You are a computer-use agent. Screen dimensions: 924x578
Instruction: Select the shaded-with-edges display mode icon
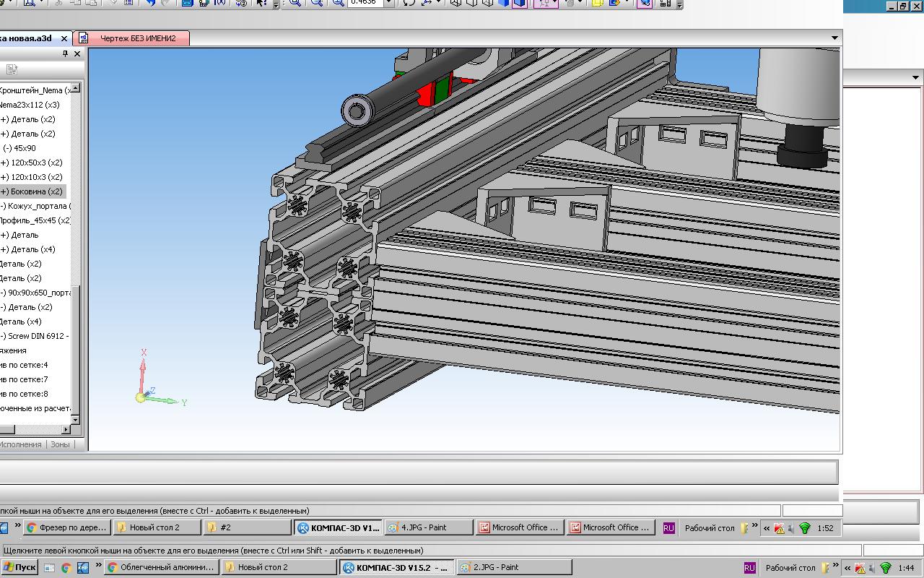tap(519, 3)
